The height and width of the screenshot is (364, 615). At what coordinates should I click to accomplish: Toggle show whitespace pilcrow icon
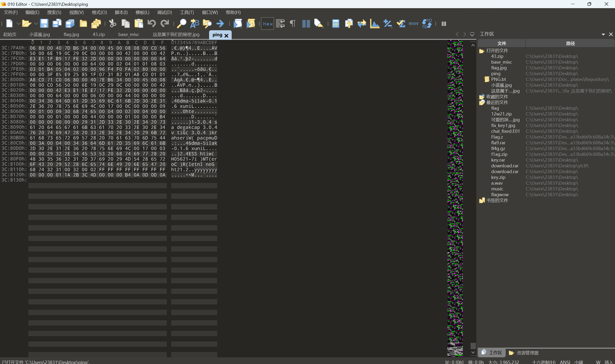(x=293, y=24)
